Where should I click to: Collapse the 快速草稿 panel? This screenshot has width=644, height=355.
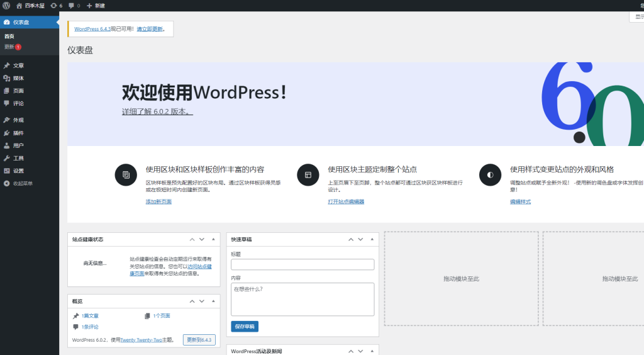pyautogui.click(x=372, y=239)
